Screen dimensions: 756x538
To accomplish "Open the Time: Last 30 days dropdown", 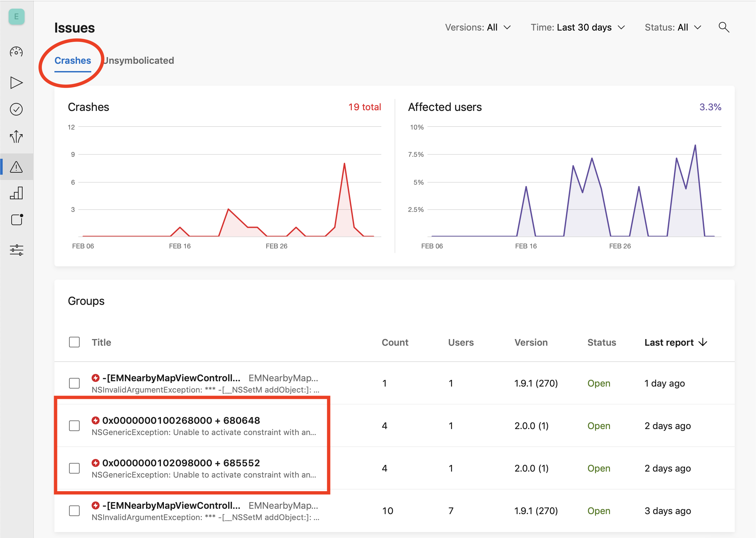I will (577, 27).
